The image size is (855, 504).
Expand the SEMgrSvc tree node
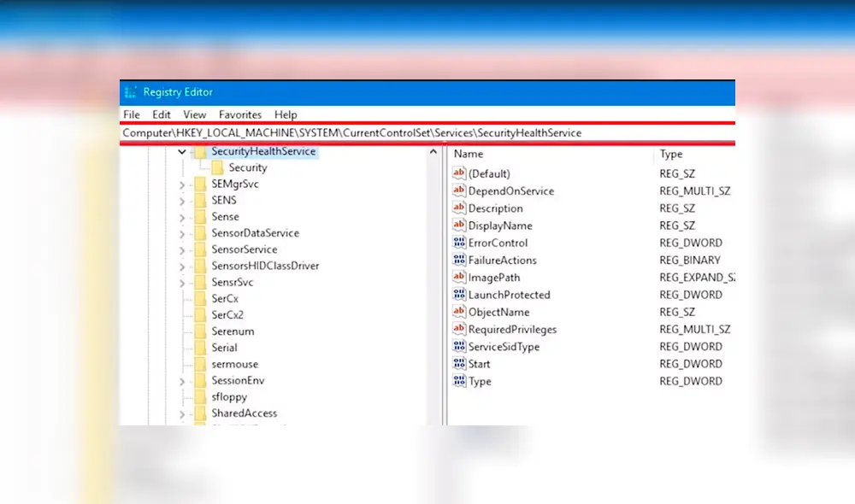[181, 184]
